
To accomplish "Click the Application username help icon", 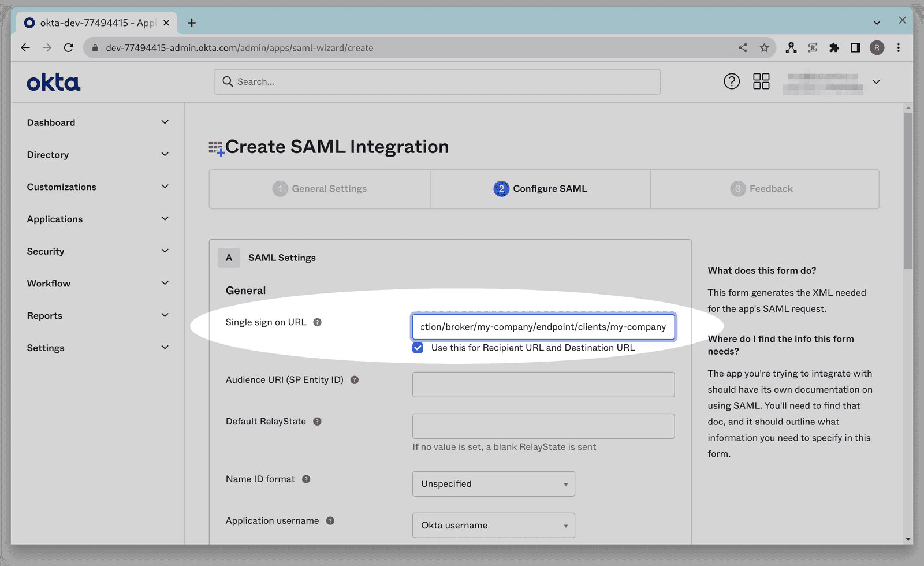I will [330, 521].
